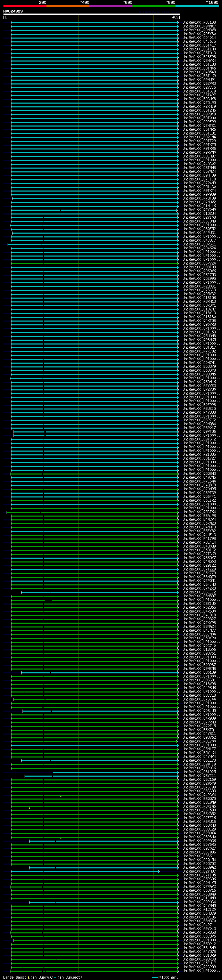Select hit label UniRef100_B3TLK9
Image resolution: width=222 pixels, height=980 pixels.
(199, 76)
